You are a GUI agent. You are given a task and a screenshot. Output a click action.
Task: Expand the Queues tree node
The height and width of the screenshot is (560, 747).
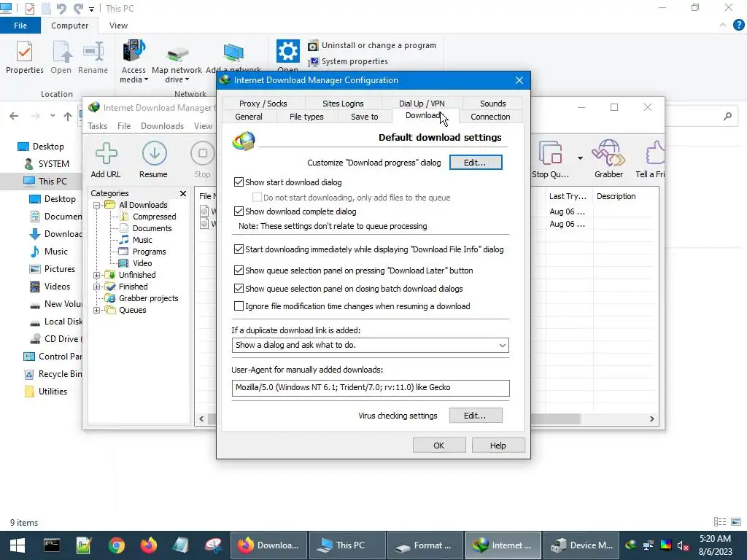tap(97, 310)
